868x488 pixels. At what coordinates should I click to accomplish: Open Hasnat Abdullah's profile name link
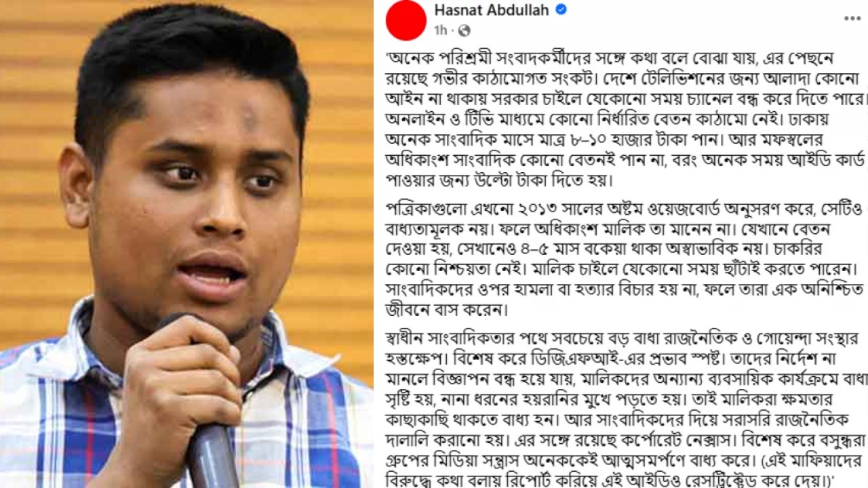point(492,10)
